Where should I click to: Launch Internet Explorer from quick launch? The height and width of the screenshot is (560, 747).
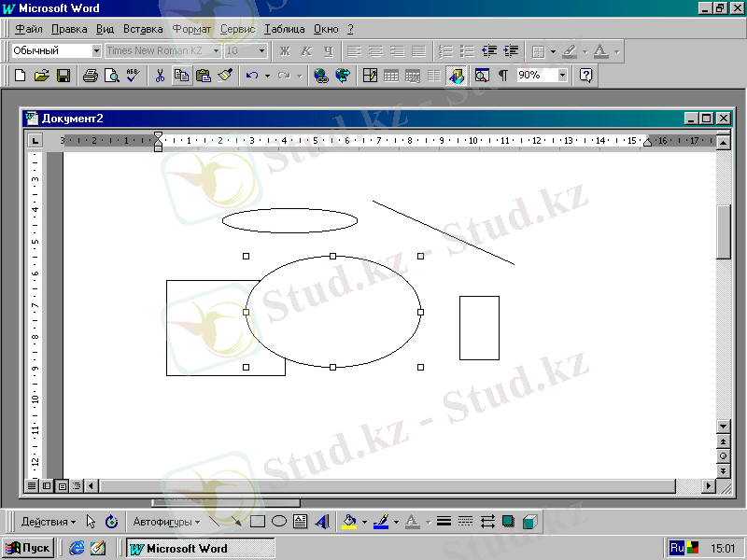click(77, 548)
